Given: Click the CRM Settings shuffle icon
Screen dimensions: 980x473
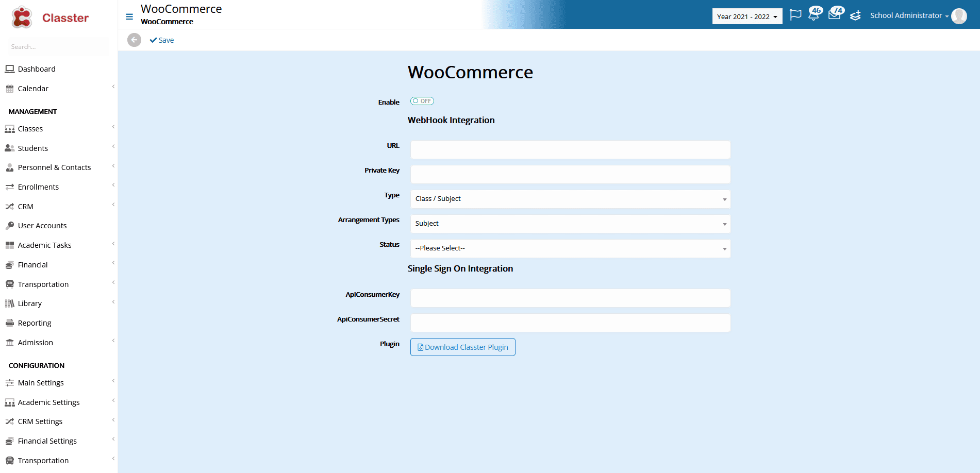Looking at the screenshot, I should click(x=10, y=421).
